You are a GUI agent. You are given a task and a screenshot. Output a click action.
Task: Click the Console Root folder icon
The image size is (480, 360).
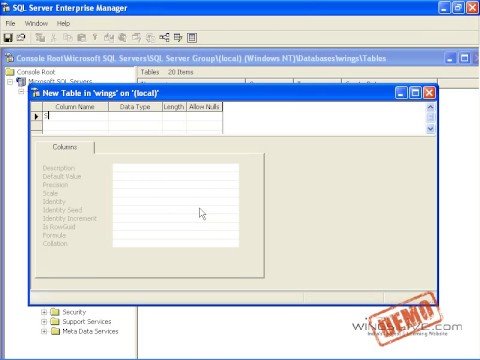[x=10, y=72]
